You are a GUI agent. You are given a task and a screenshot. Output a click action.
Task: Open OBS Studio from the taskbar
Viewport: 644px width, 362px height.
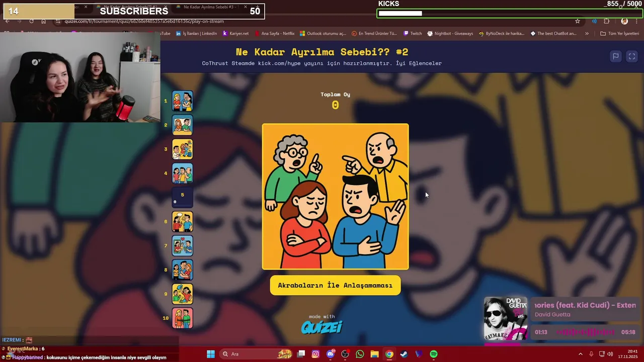(345, 354)
